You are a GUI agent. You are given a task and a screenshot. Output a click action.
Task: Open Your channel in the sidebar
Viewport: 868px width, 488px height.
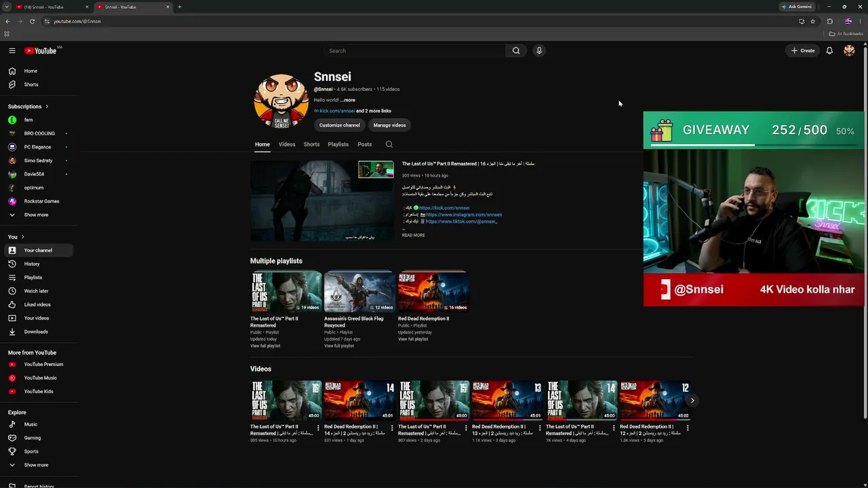pyautogui.click(x=38, y=250)
